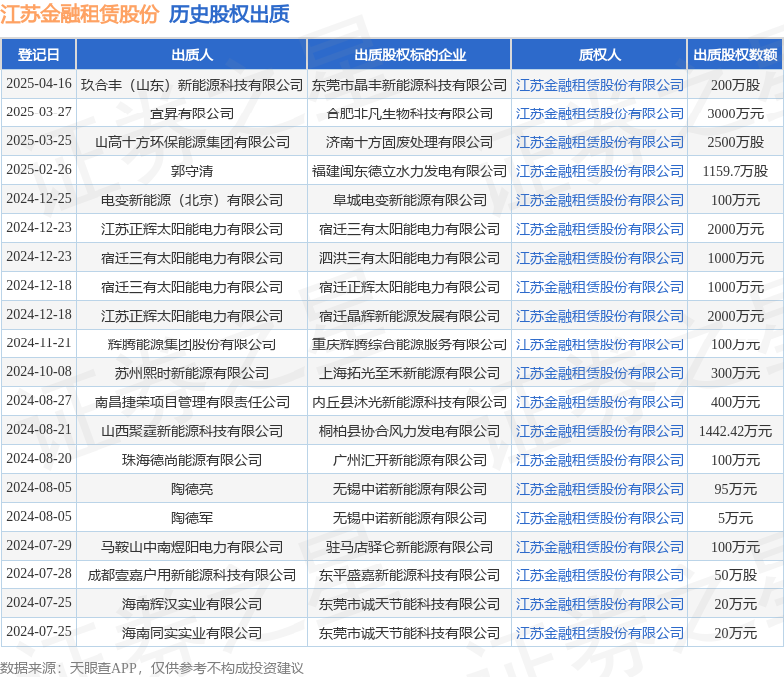Select 山高十方环保能源集团有限公司 cell
Screen dimensions: 784x677
click(191, 142)
